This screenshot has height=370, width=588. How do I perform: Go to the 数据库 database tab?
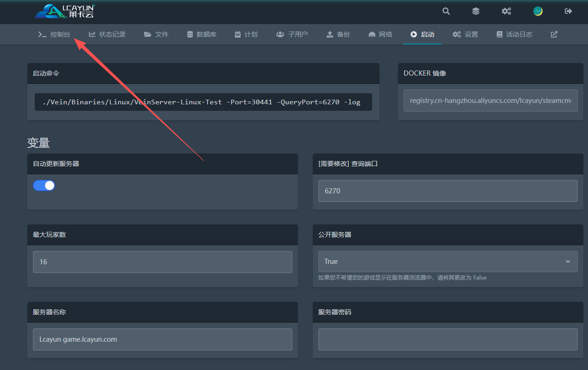(x=202, y=34)
